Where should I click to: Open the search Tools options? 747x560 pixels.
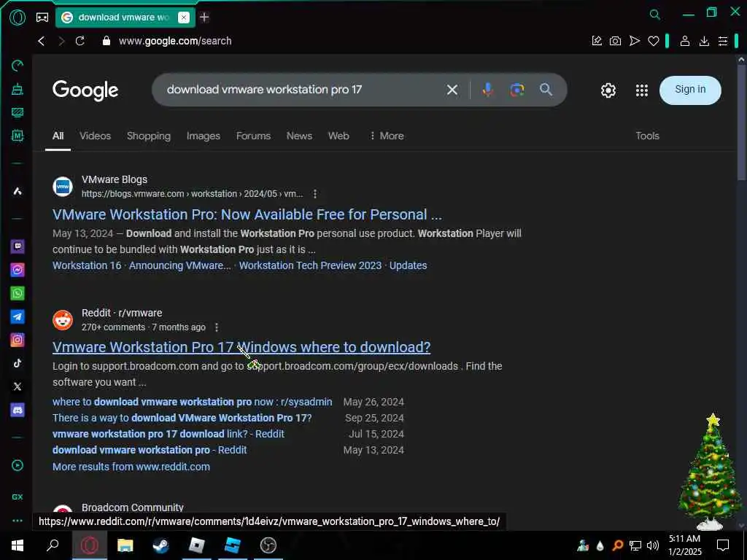pos(648,136)
